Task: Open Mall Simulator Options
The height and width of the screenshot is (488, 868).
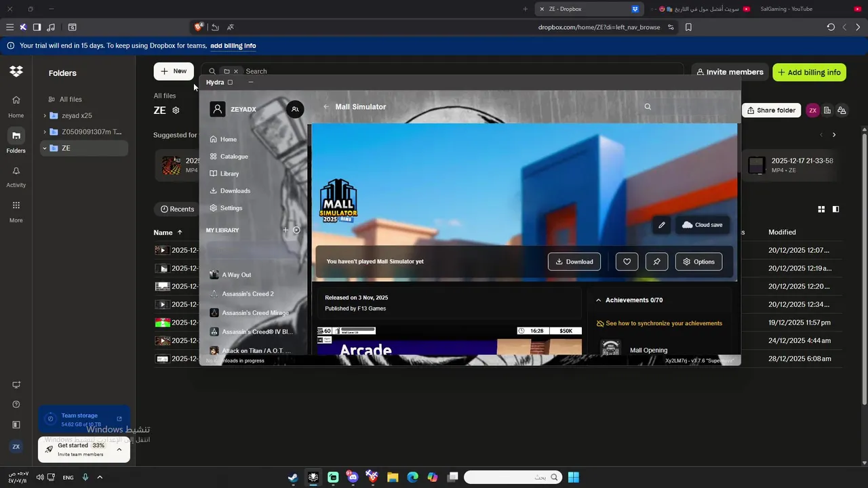Action: 699,262
